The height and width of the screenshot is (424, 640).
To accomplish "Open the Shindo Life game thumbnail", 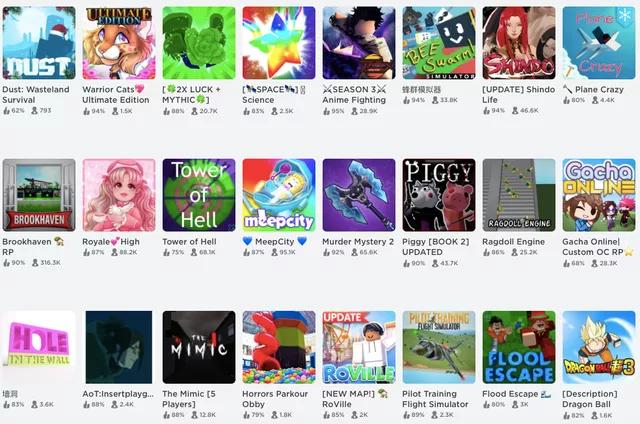I will (519, 43).
